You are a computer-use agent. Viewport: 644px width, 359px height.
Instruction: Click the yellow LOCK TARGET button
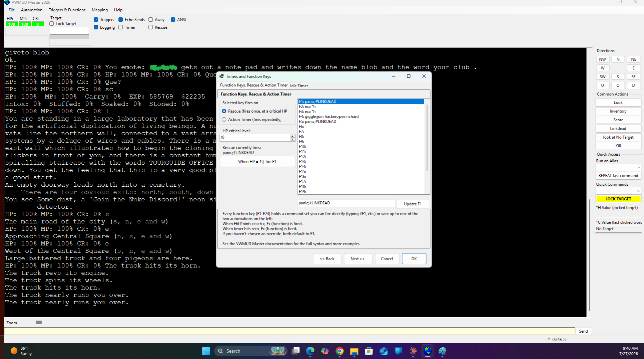(618, 199)
